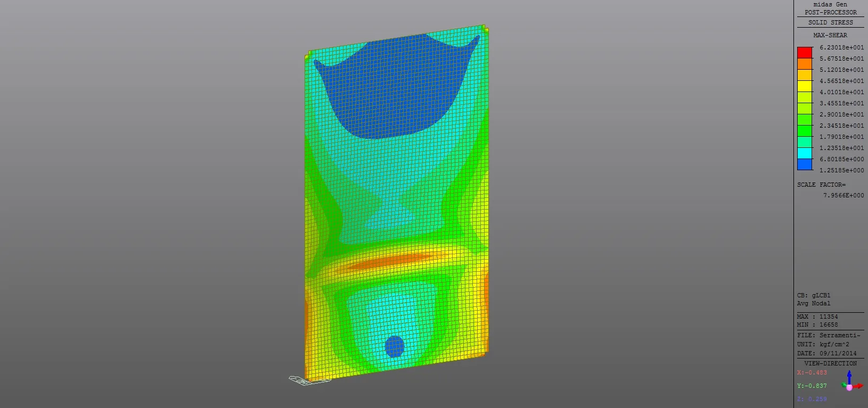Click the SCALE FACTOR= label
This screenshot has width=868, height=408.
[821, 185]
